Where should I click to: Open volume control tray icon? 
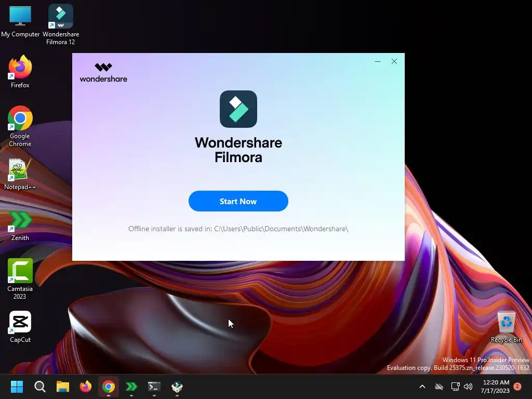point(468,387)
